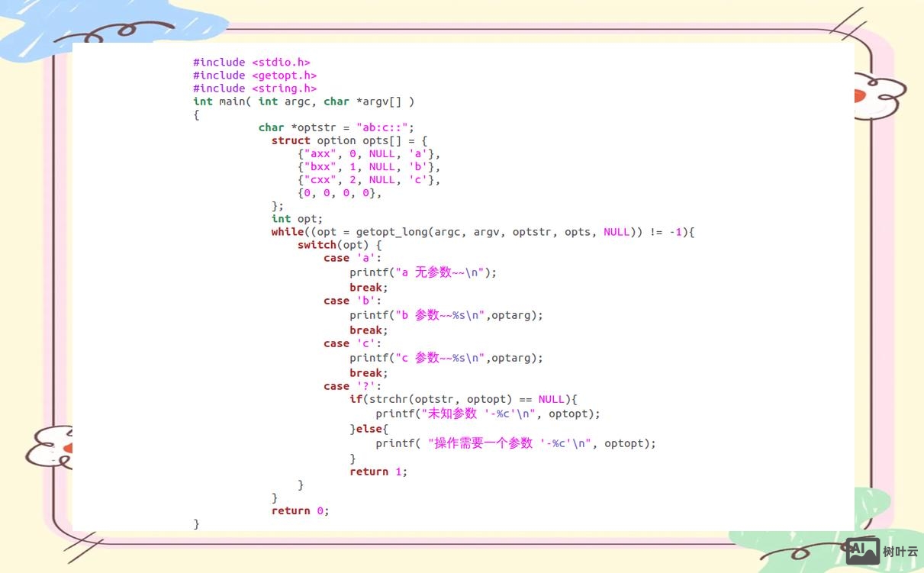Click the AI image watermark icon
924x573 pixels.
pyautogui.click(x=862, y=551)
